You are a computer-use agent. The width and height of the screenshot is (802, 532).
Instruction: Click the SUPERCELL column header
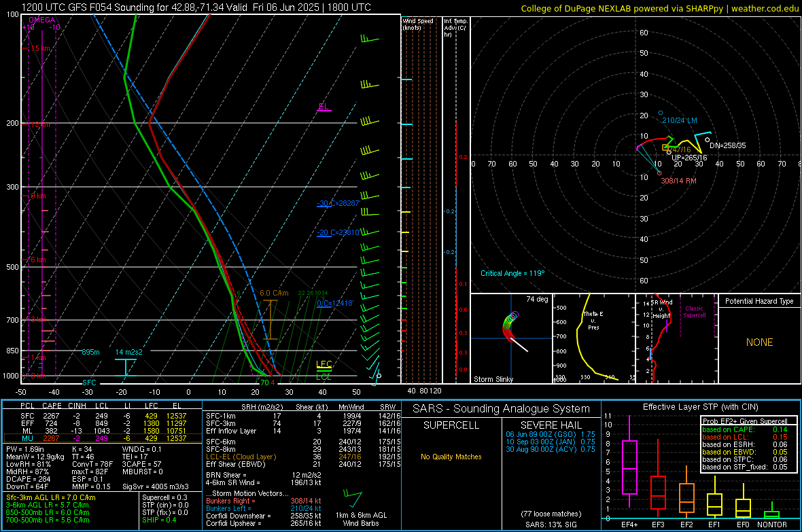pos(451,425)
